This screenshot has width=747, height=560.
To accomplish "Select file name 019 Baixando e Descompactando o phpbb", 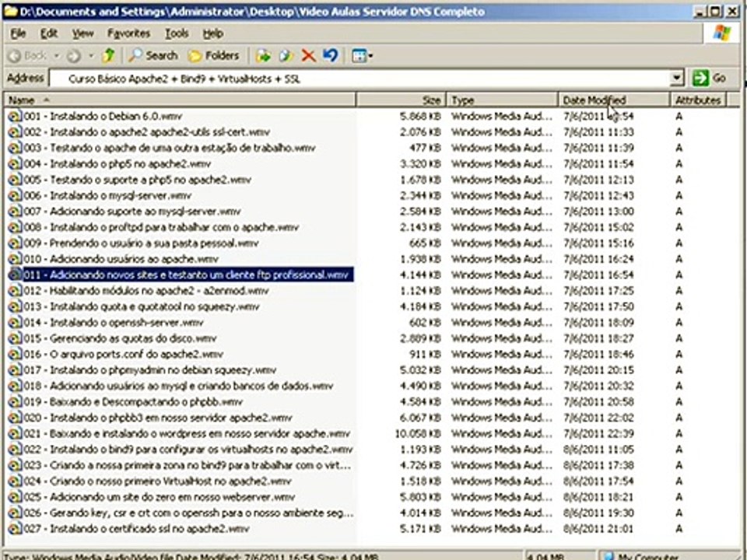I will [133, 402].
